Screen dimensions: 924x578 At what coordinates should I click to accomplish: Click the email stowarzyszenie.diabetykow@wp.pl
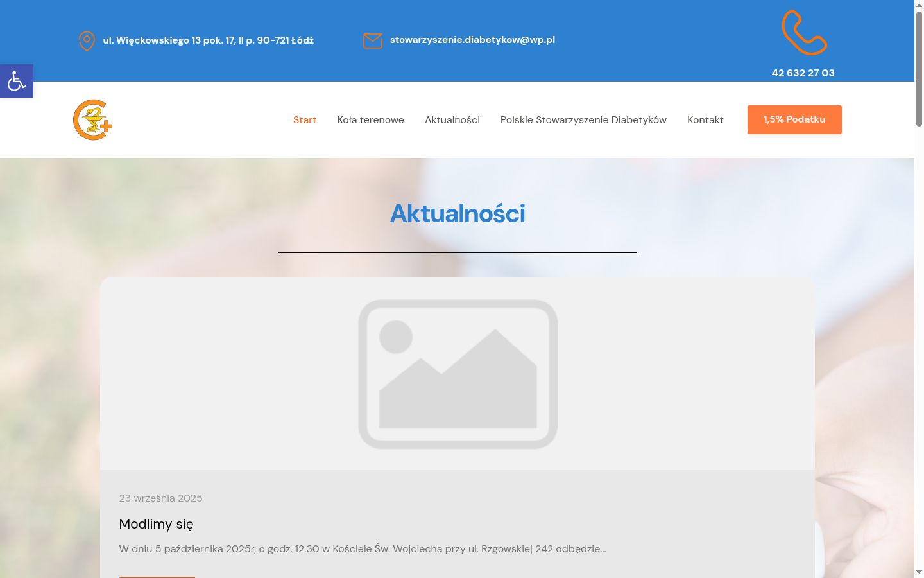pyautogui.click(x=472, y=40)
